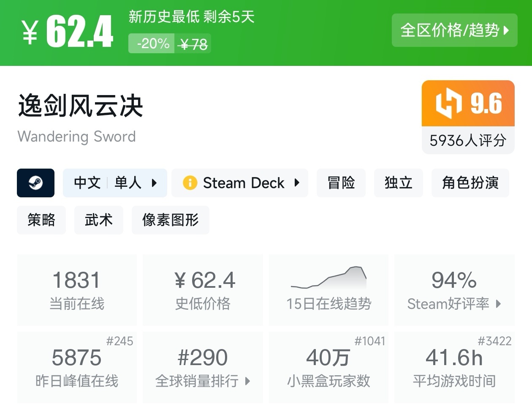Click the Steam platform logo icon
The height and width of the screenshot is (412, 532).
(35, 183)
